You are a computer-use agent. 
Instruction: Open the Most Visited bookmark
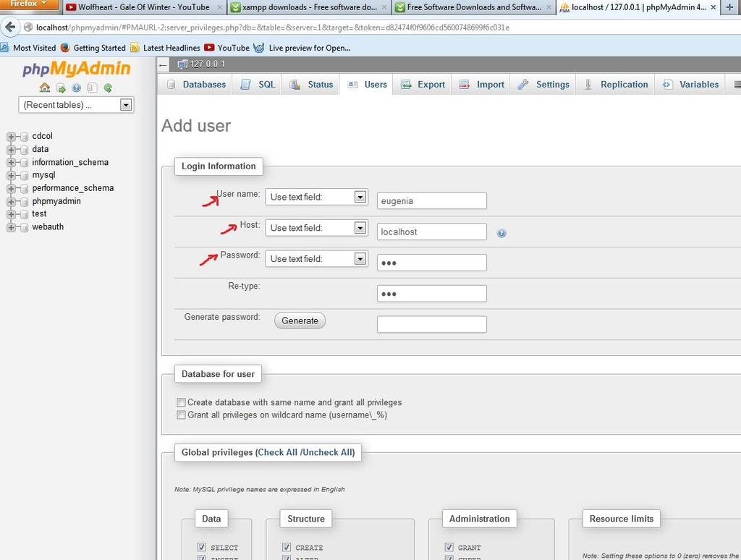pos(28,48)
